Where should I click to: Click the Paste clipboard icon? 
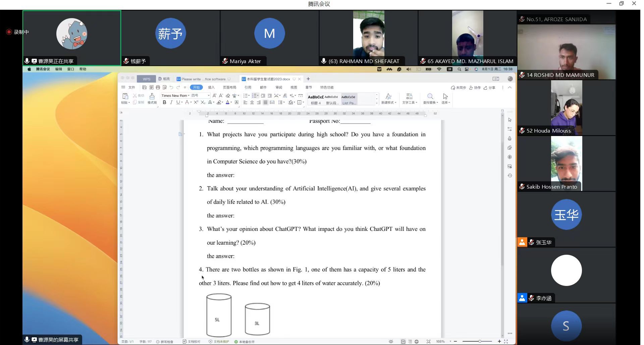click(125, 96)
